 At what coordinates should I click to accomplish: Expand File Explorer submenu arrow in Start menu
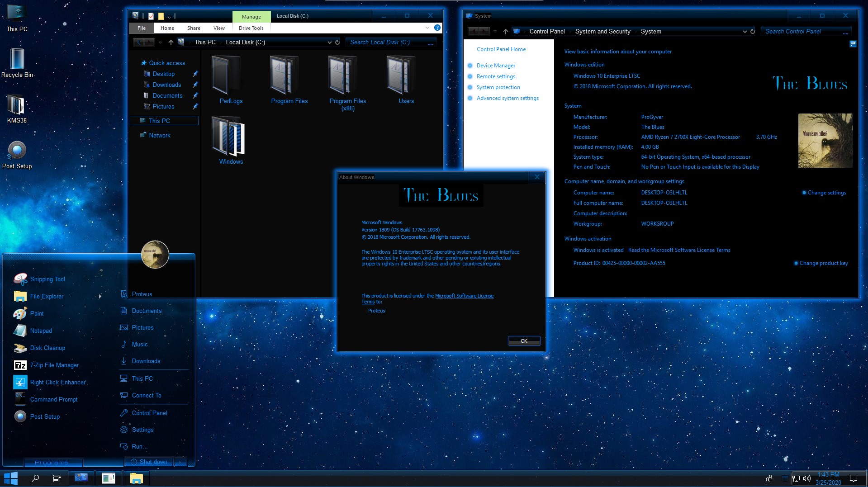pyautogui.click(x=100, y=296)
